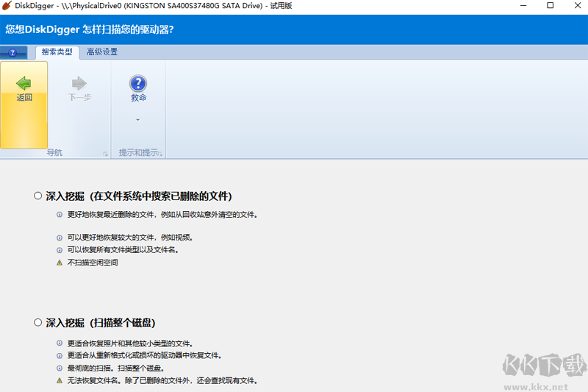Image resolution: width=588 pixels, height=392 pixels.
Task: Select 深入挖掘 (在文件系统中搜索已删除的文件) radio button
Action: coord(38,196)
